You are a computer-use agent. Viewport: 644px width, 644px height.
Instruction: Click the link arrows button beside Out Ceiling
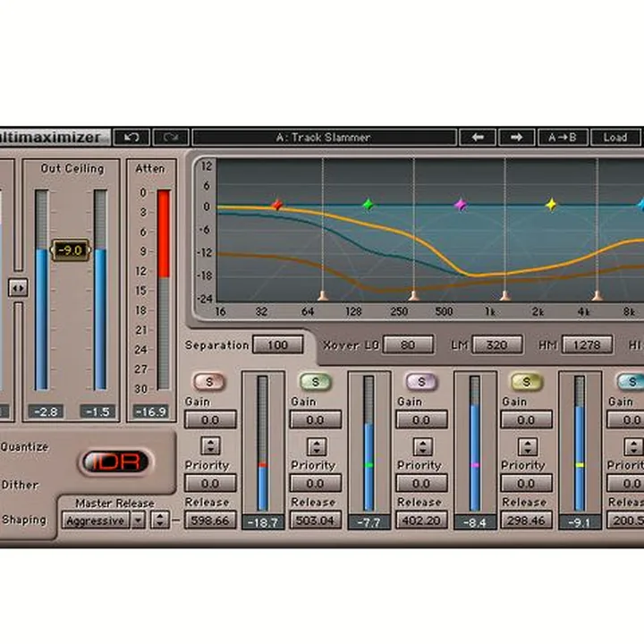[x=18, y=288]
